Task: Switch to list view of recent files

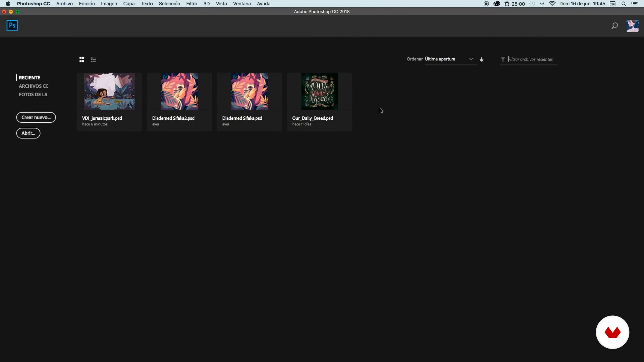Action: (x=94, y=60)
